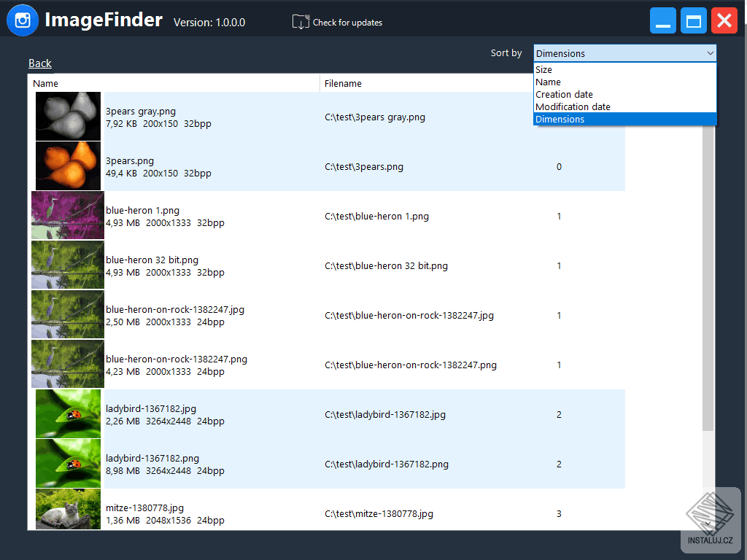Open the Sort by Dimensions combo box
The width and height of the screenshot is (747, 560).
click(624, 53)
